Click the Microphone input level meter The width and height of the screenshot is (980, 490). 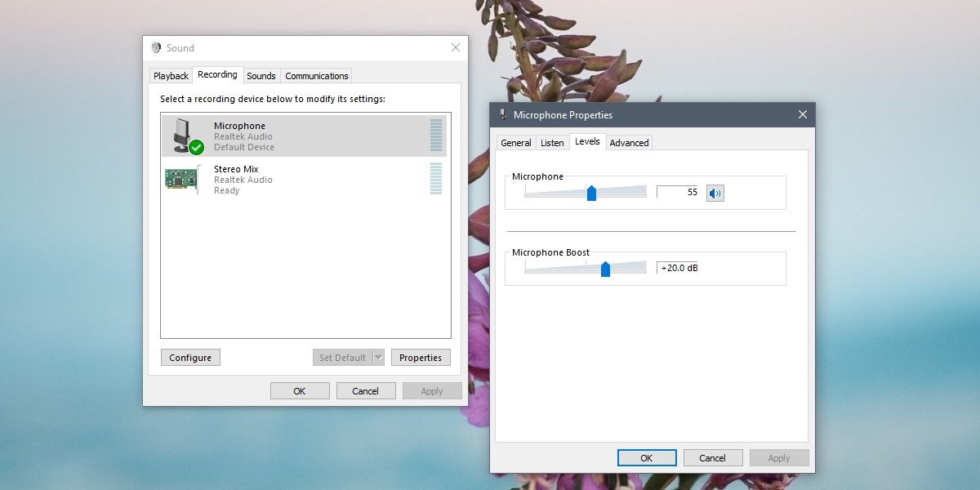click(x=436, y=136)
